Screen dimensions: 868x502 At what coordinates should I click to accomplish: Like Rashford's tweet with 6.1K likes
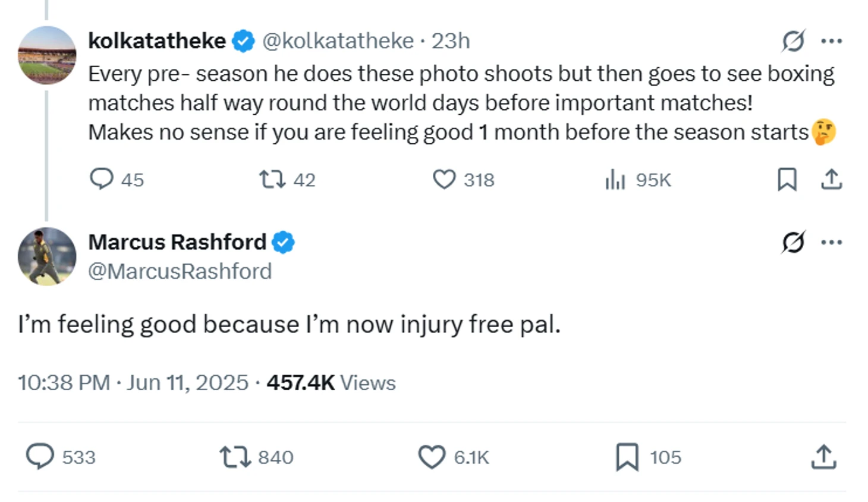coord(432,457)
